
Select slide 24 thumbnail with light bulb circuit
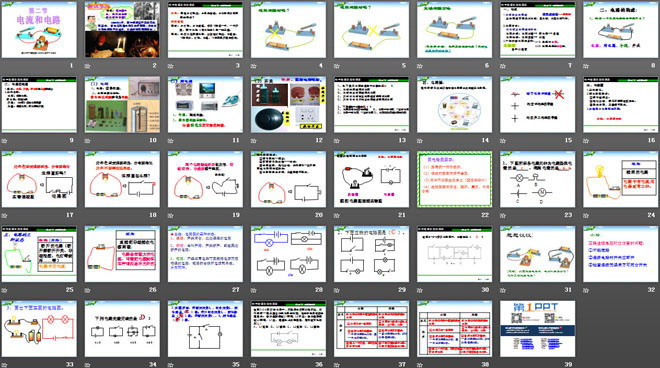click(620, 179)
